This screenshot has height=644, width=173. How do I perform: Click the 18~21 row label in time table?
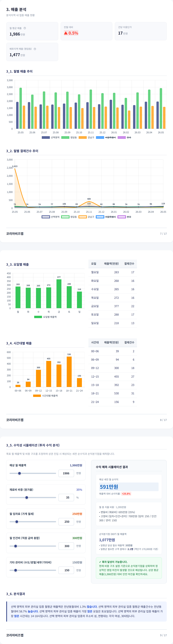coord(95,393)
